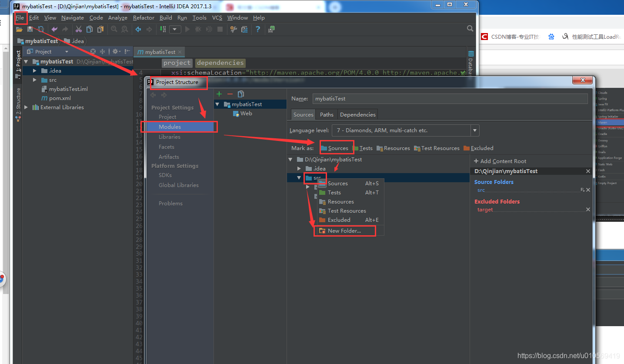Click the Make Project build icon

(163, 29)
